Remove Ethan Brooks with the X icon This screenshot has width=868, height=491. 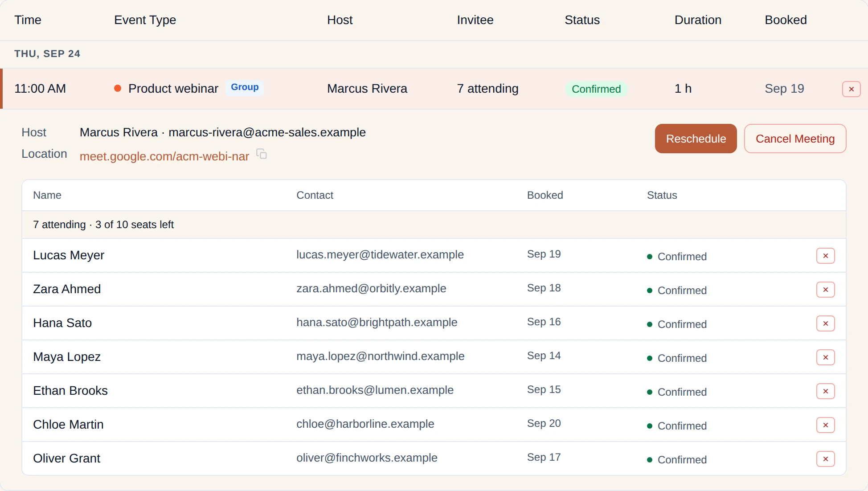pyautogui.click(x=825, y=391)
